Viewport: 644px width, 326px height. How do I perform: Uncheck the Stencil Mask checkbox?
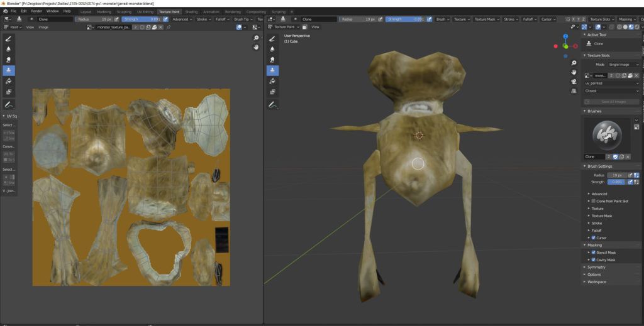pyautogui.click(x=594, y=253)
